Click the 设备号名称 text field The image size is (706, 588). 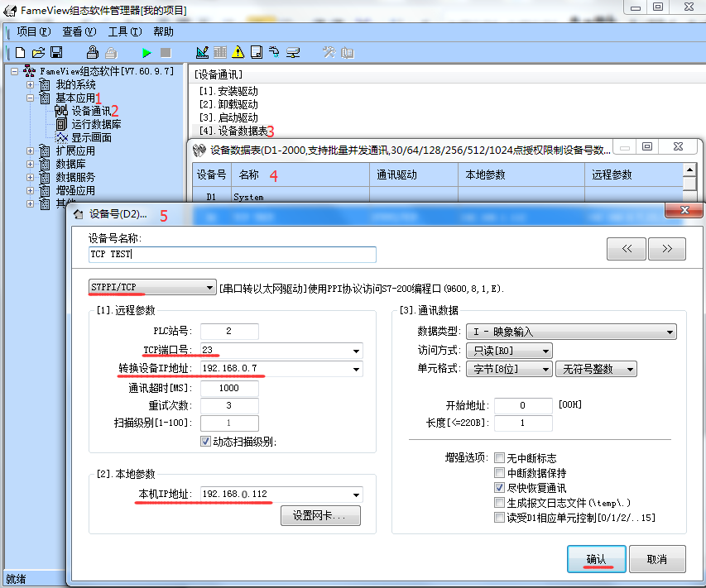point(232,255)
